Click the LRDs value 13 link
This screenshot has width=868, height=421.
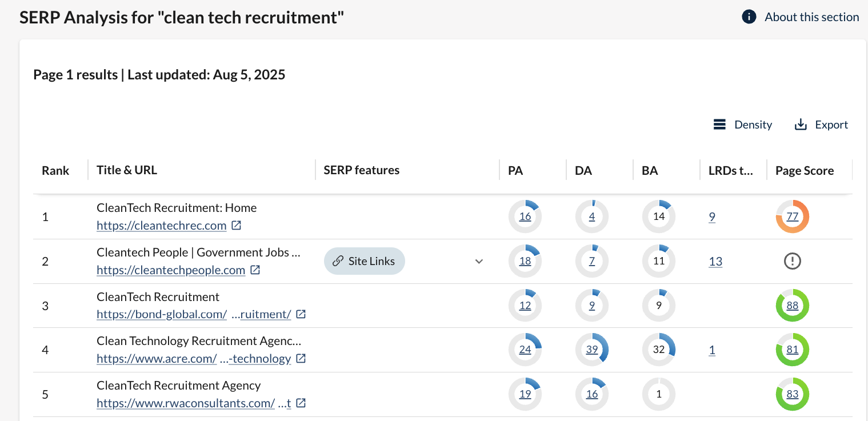(x=715, y=262)
